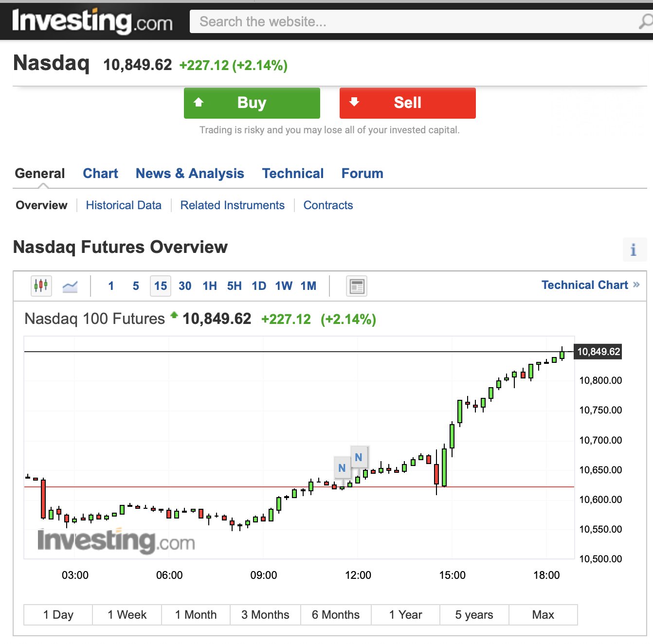Open the N news marker near 12:00
Image resolution: width=653 pixels, height=644 pixels.
pyautogui.click(x=359, y=457)
